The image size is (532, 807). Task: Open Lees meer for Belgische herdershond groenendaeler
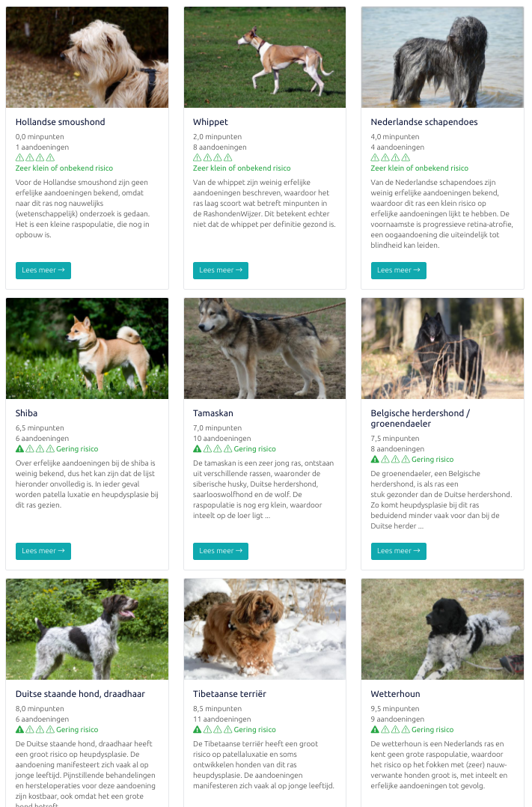click(399, 551)
